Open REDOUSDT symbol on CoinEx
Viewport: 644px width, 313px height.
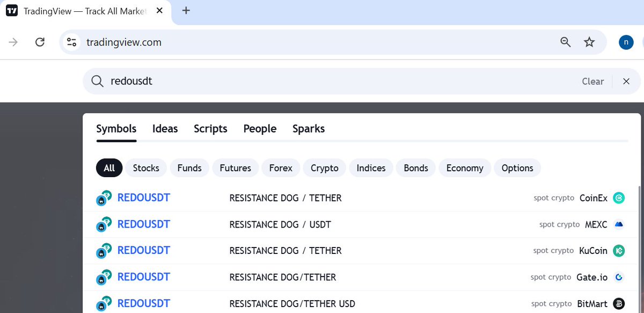143,198
